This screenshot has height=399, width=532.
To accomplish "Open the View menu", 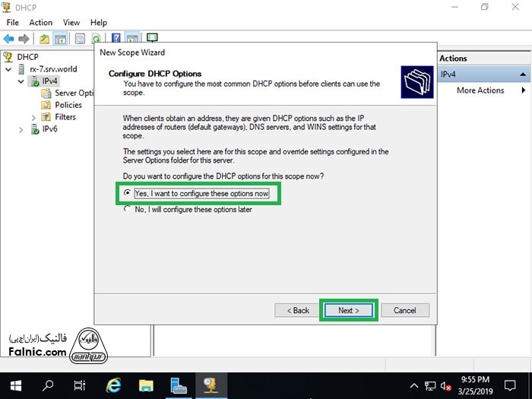I will click(x=71, y=22).
